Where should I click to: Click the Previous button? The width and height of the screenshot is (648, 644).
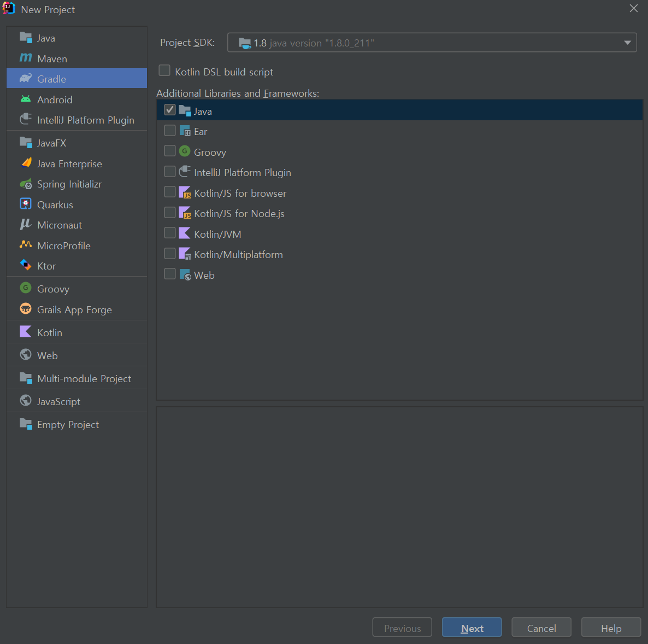coord(402,628)
